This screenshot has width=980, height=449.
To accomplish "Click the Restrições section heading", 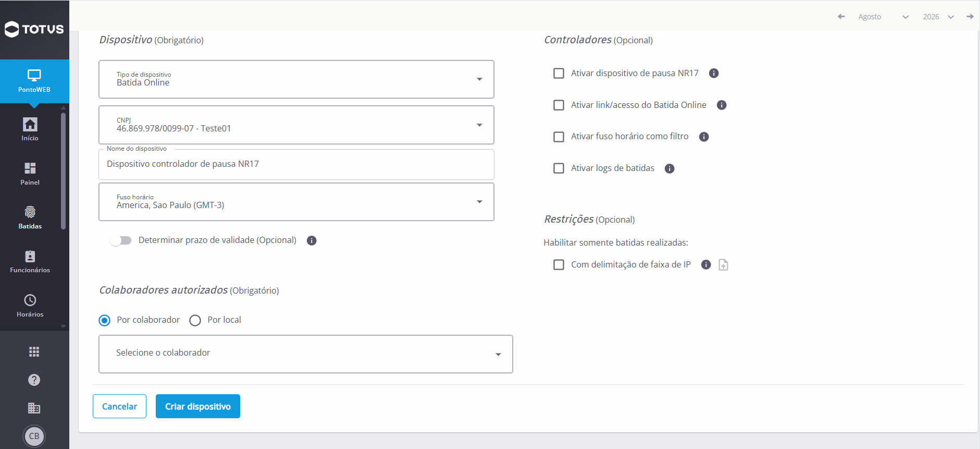I will coord(569,219).
